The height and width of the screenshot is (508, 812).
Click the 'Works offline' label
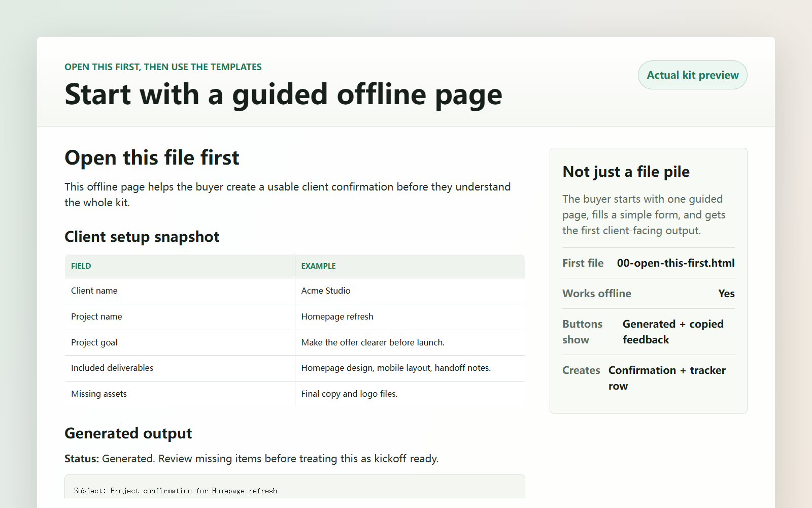[596, 294]
